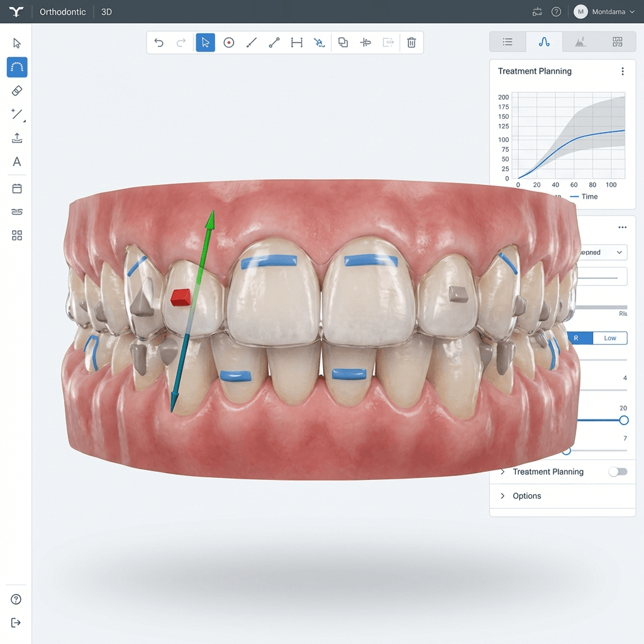Screen dimensions: 644x644
Task: Select the point marker tool in top toolbar
Action: point(228,42)
